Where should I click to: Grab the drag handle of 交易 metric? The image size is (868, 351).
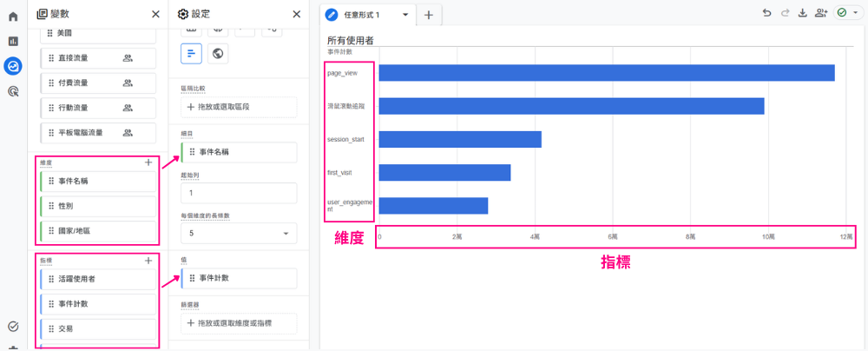50,328
